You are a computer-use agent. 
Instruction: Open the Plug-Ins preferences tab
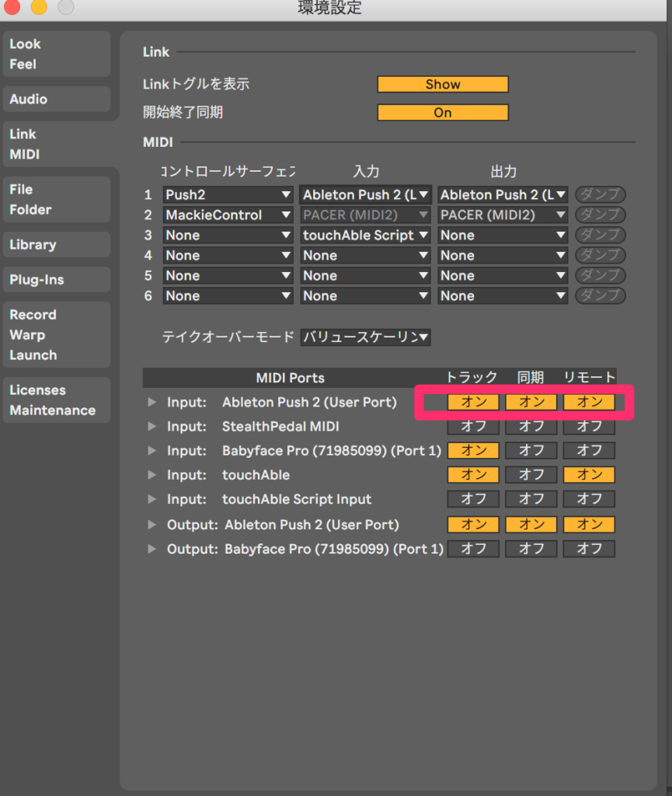[56, 280]
